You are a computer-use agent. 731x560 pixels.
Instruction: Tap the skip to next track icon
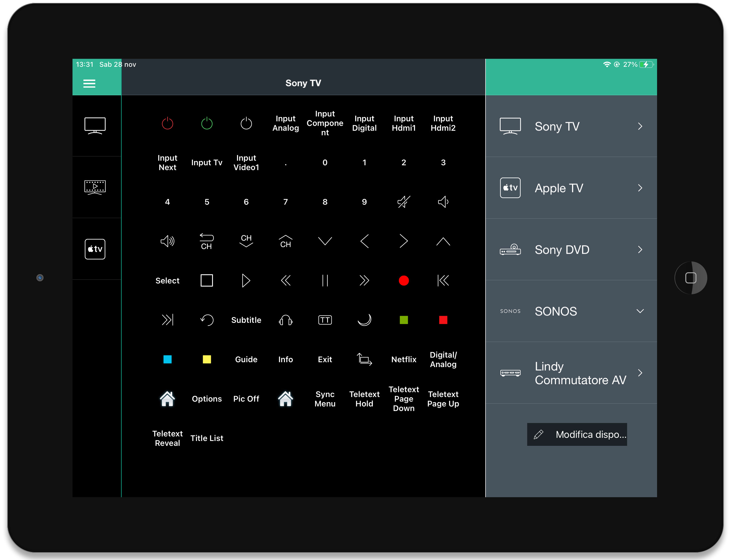tap(167, 320)
